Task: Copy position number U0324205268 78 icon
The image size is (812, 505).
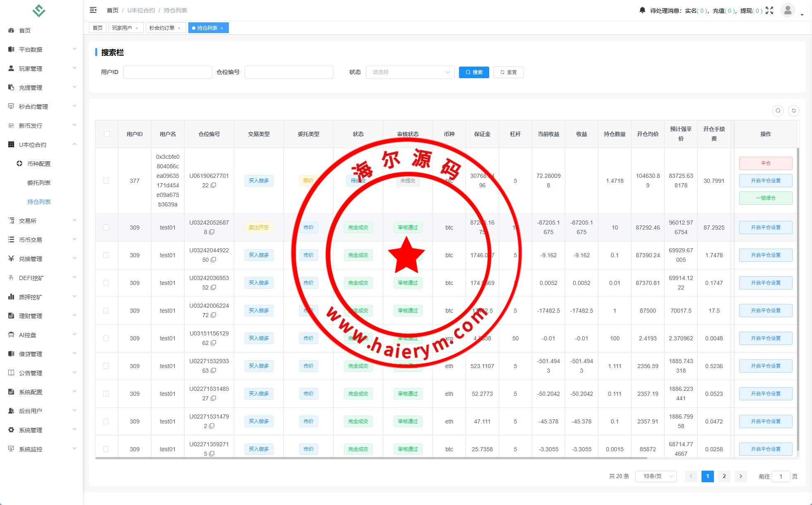Action: pyautogui.click(x=212, y=232)
